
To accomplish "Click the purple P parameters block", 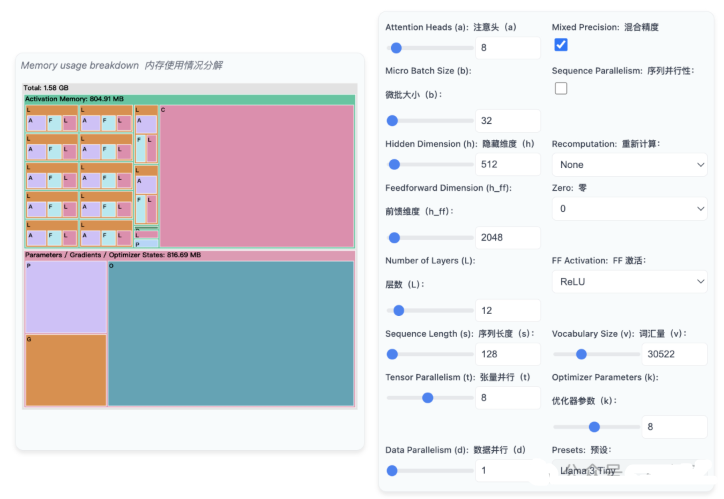I will 66,297.
